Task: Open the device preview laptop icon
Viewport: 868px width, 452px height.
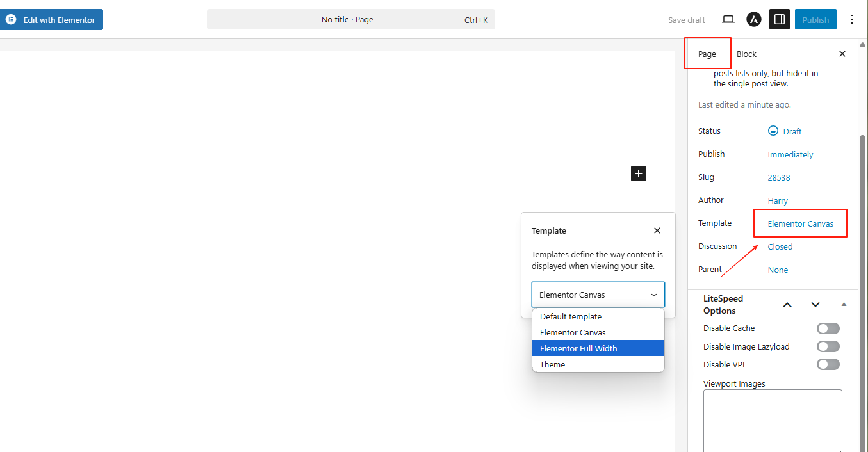Action: click(728, 20)
